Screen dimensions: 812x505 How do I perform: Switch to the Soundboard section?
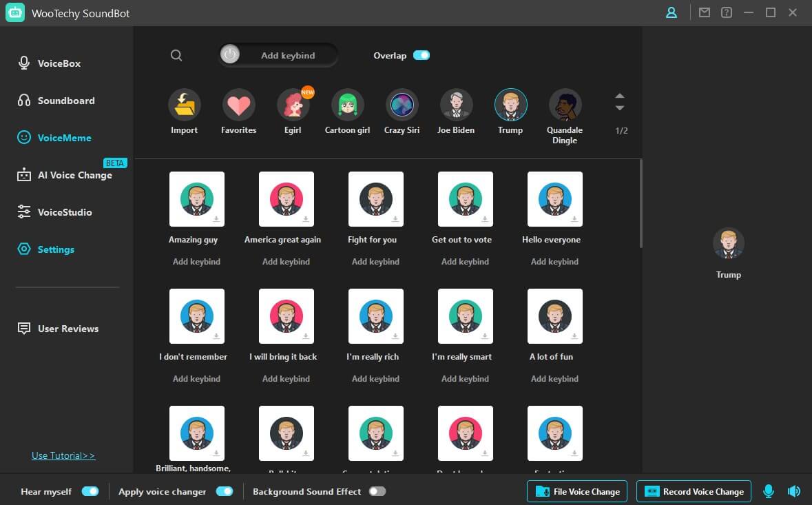[65, 101]
